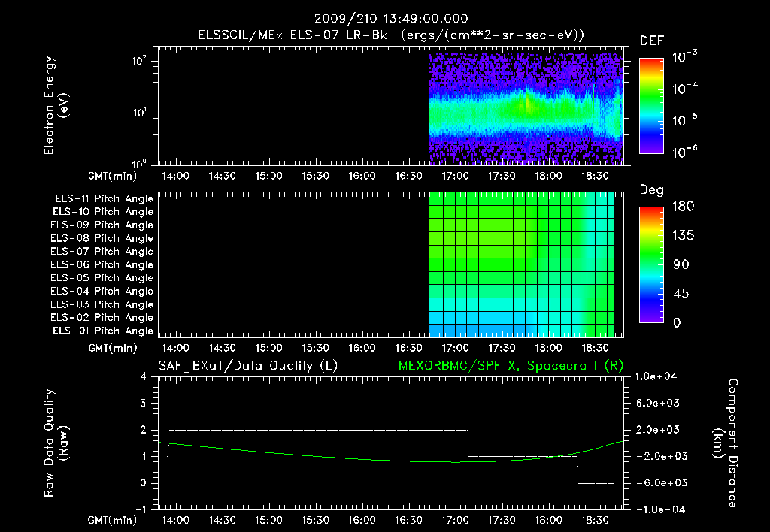Click the Electron Energy (eV) axis label

pos(56,105)
